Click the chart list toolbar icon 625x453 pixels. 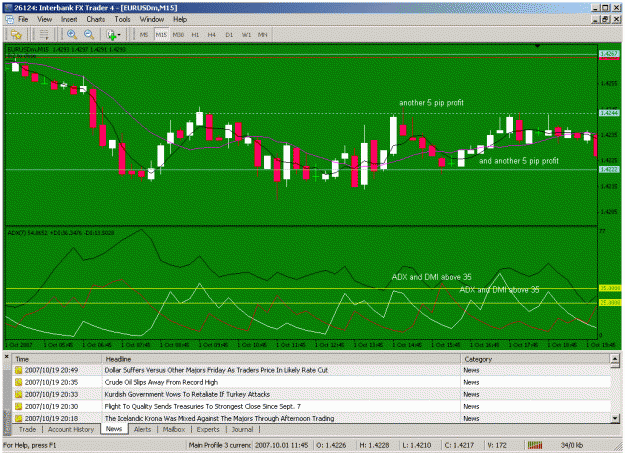click(44, 35)
